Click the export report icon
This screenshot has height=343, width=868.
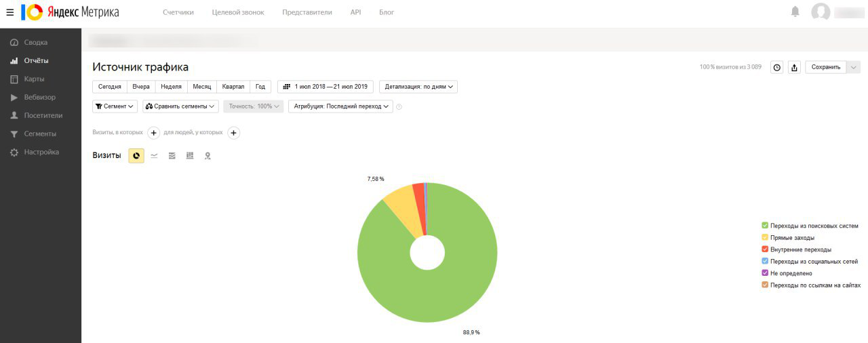click(795, 67)
